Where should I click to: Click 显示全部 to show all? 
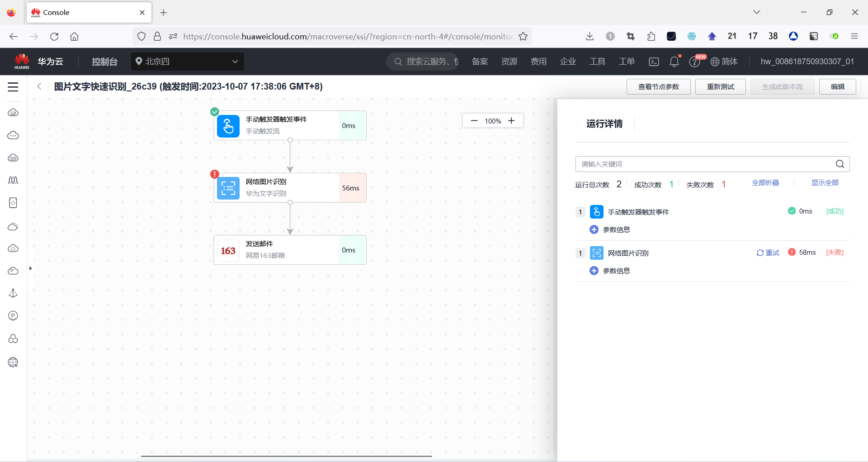825,183
